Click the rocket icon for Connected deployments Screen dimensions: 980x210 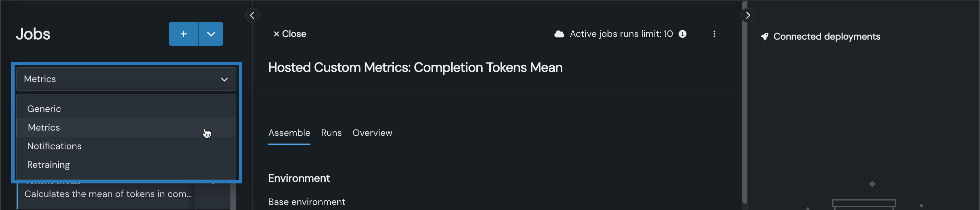coord(764,37)
